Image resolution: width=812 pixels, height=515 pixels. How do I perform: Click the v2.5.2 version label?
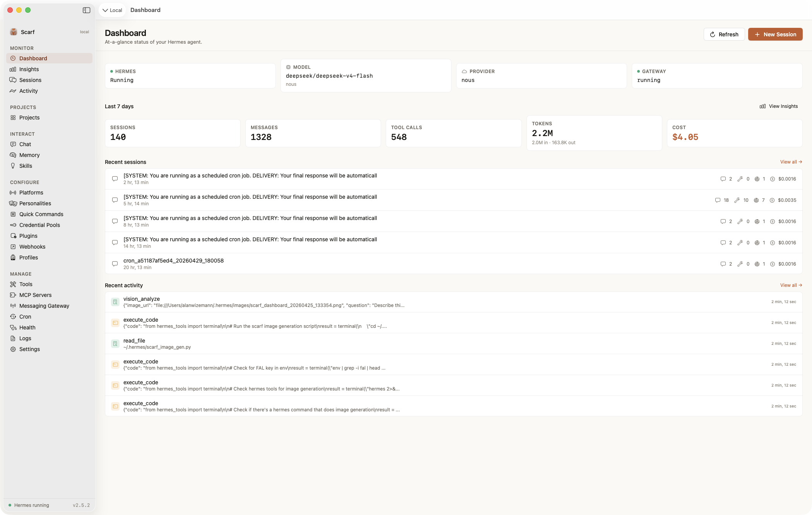81,505
